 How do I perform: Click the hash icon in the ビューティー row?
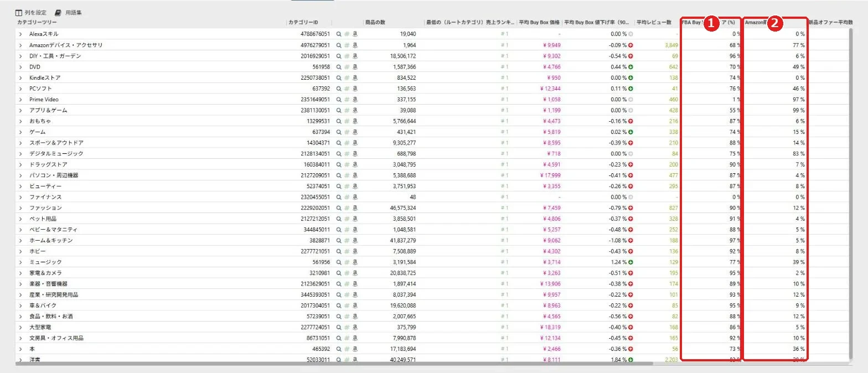coord(347,186)
